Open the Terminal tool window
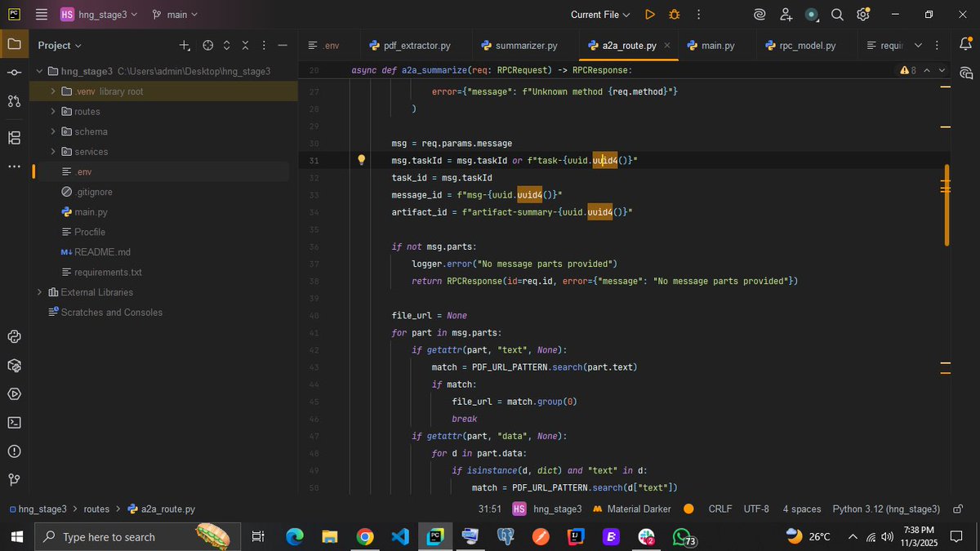The width and height of the screenshot is (980, 551). 14,422
